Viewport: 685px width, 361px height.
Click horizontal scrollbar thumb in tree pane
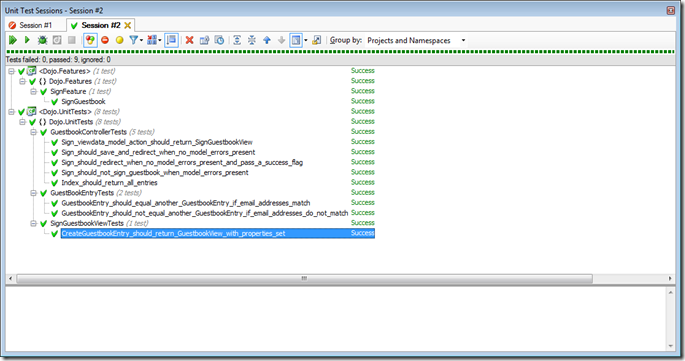coord(304,278)
